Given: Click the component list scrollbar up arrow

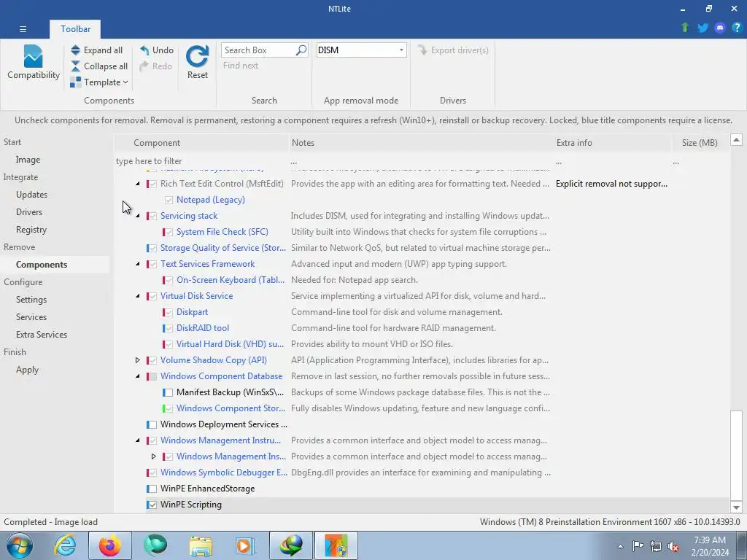Looking at the screenshot, I should click(736, 140).
